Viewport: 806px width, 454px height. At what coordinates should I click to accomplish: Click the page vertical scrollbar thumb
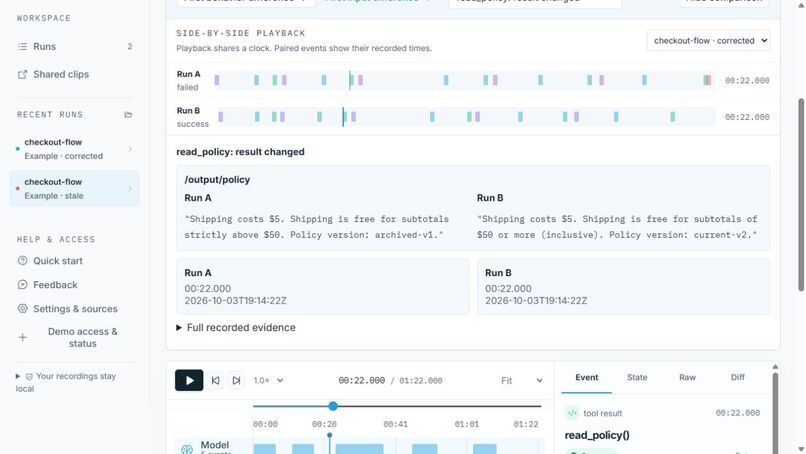pos(801,195)
